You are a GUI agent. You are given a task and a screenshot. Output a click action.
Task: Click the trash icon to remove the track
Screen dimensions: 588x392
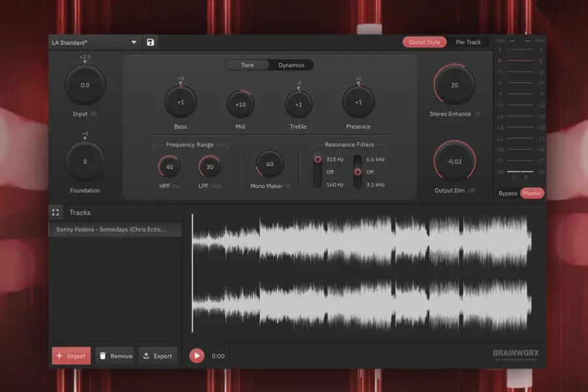point(104,355)
